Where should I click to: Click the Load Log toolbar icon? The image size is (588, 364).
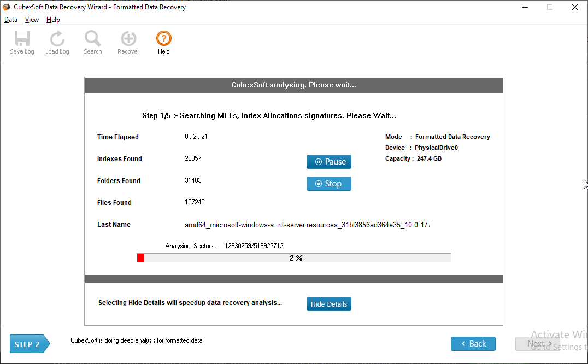coord(57,39)
